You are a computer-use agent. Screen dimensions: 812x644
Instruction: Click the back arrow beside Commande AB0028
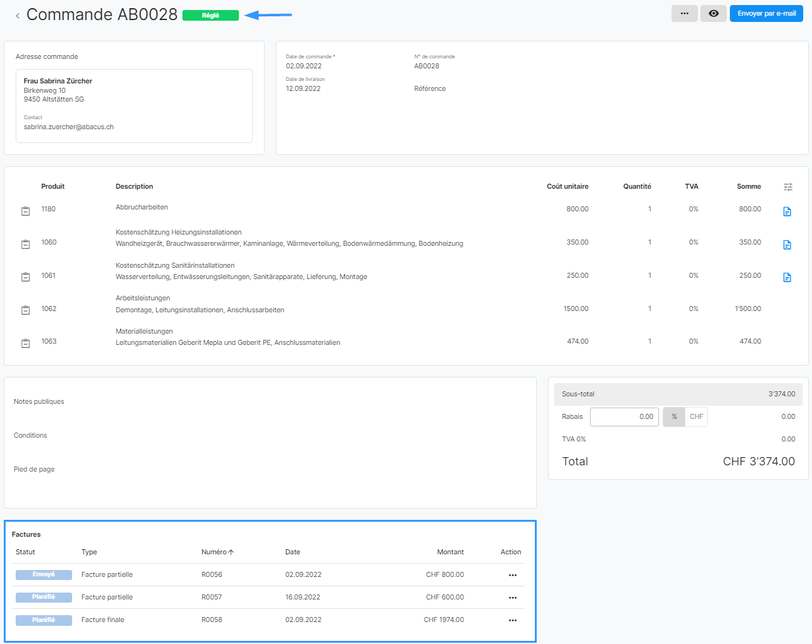coord(18,16)
